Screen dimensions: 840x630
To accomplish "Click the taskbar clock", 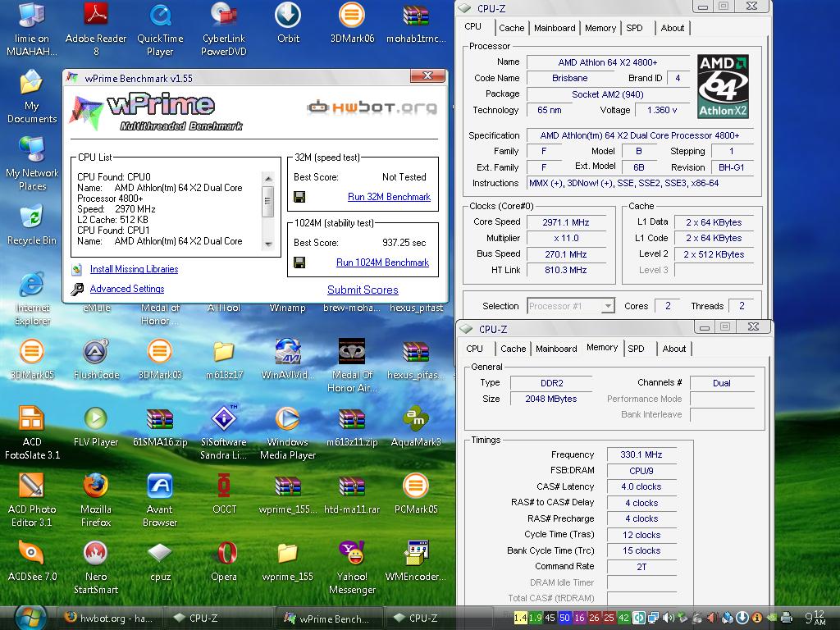I will (x=815, y=618).
